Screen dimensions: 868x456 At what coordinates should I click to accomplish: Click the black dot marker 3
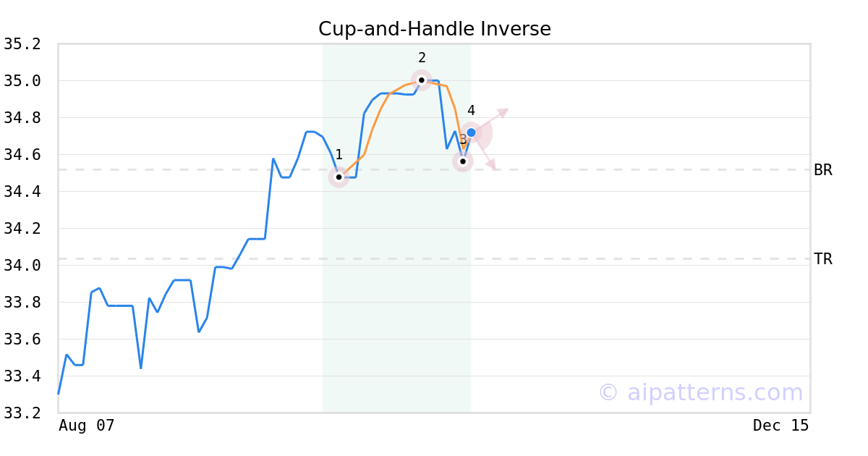[463, 161]
